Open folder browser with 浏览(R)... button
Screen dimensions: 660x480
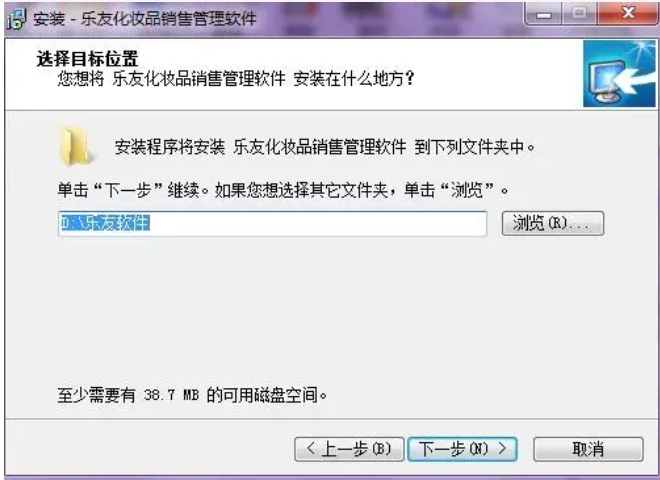click(553, 223)
